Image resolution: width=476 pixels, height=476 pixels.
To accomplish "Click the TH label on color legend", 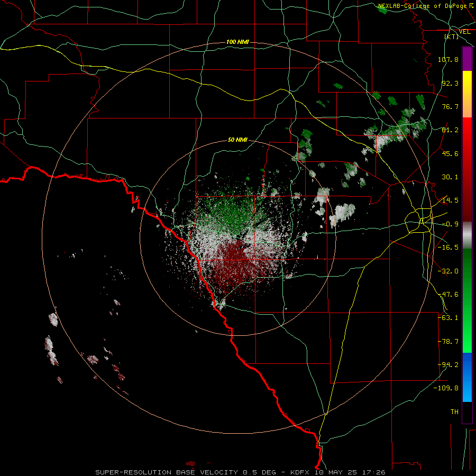I will click(454, 412).
